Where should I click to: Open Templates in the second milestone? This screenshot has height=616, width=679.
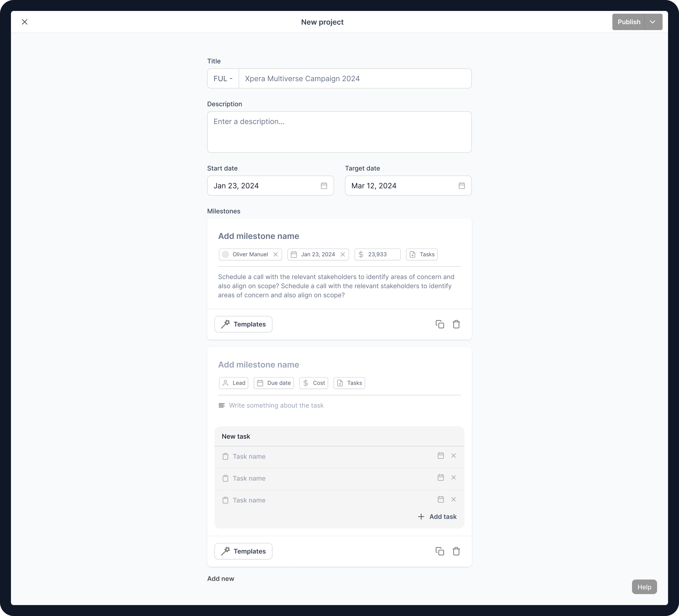pos(243,551)
